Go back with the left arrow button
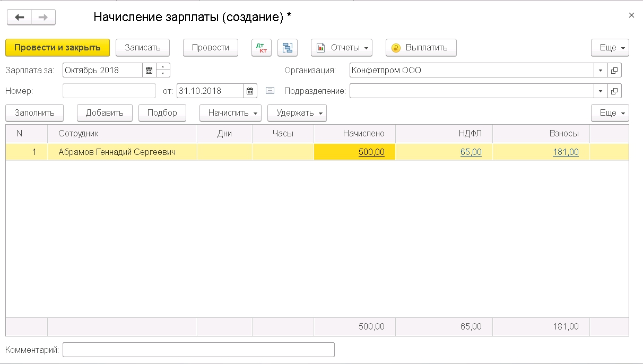 [x=20, y=17]
